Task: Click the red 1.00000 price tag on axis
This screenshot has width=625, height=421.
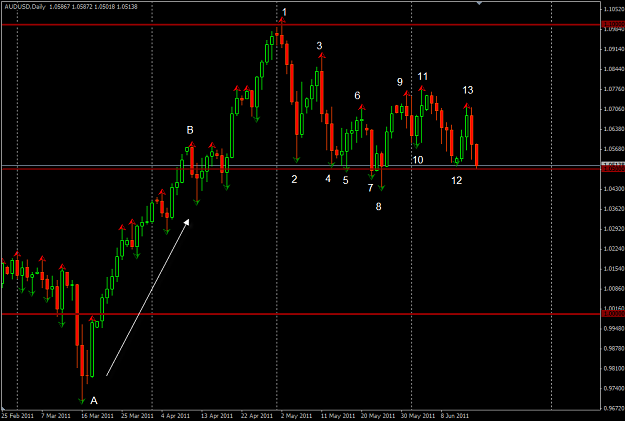Action: [613, 314]
